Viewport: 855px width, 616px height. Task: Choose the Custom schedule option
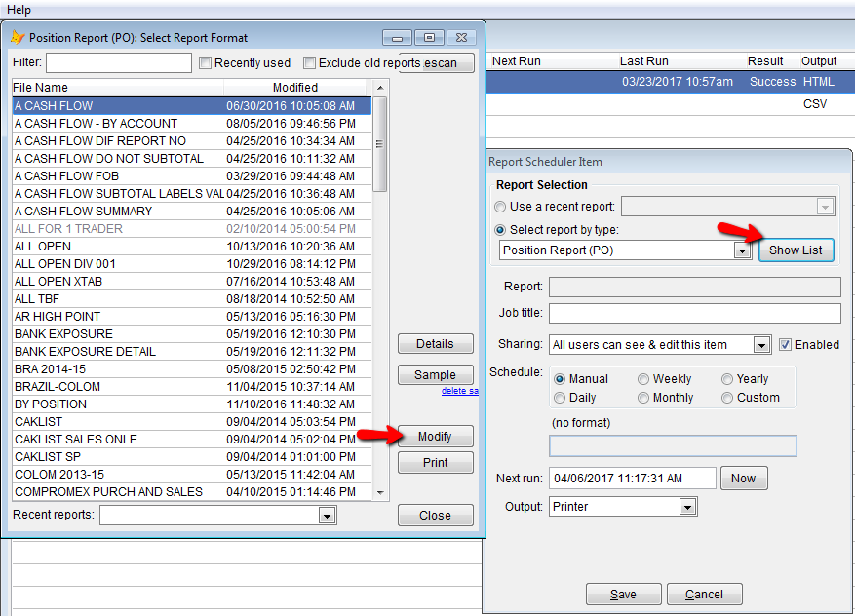(727, 398)
